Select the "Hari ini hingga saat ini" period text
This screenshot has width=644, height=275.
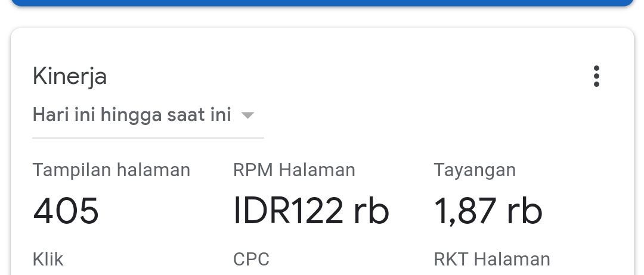point(132,114)
